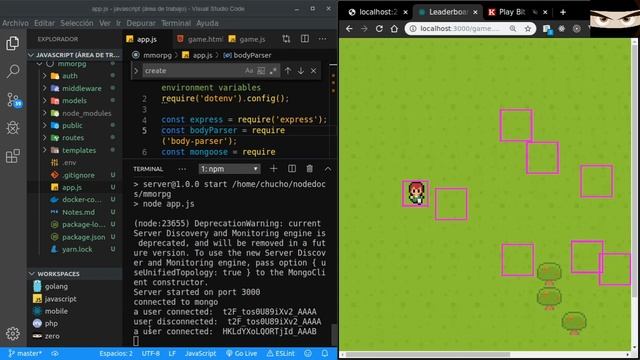Close the find widget

[x=313, y=71]
